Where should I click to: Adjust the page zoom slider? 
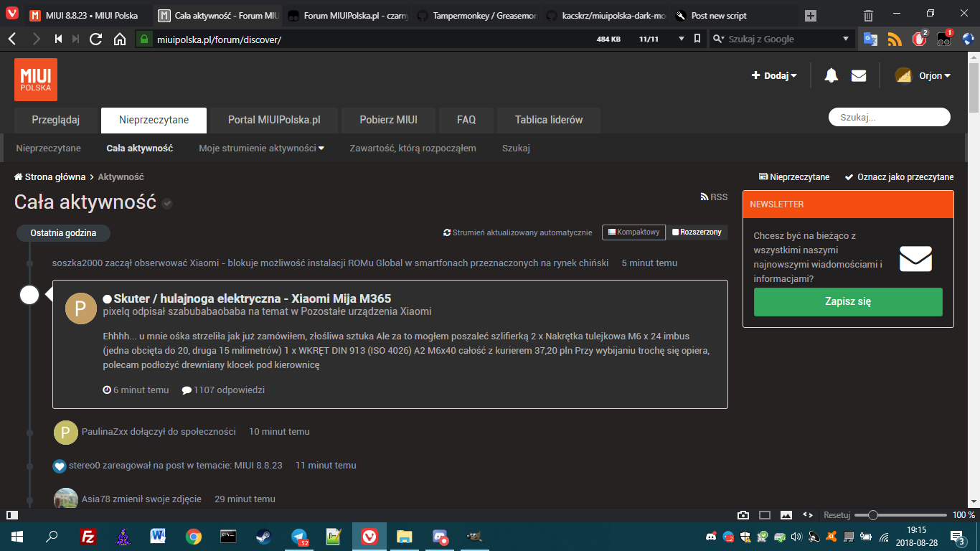(873, 515)
